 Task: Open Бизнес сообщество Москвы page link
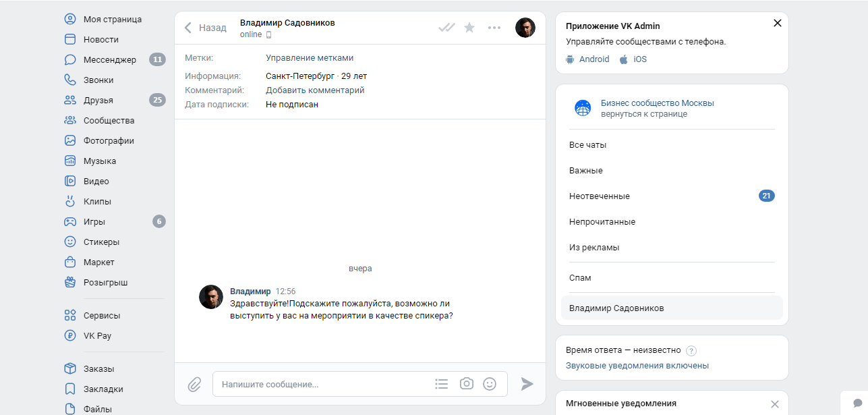point(658,103)
